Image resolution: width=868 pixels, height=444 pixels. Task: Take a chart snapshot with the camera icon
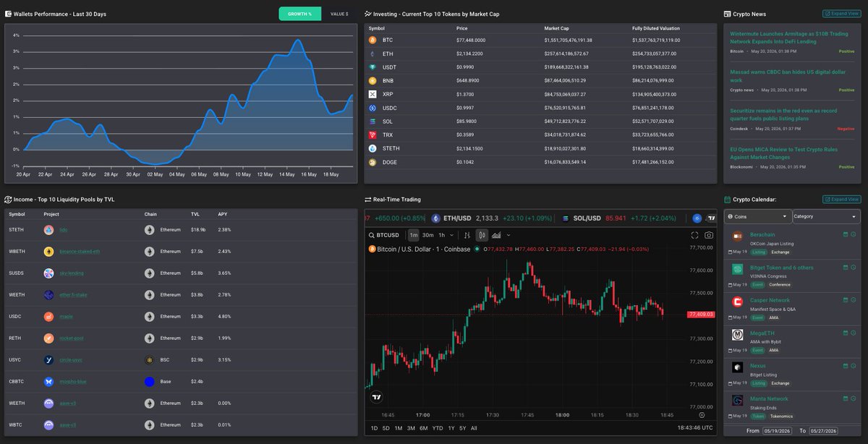pos(709,235)
